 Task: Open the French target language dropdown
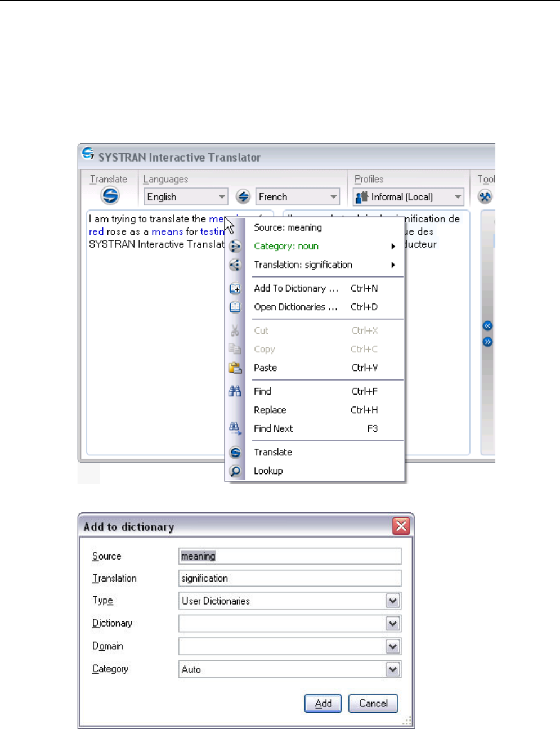coord(298,196)
